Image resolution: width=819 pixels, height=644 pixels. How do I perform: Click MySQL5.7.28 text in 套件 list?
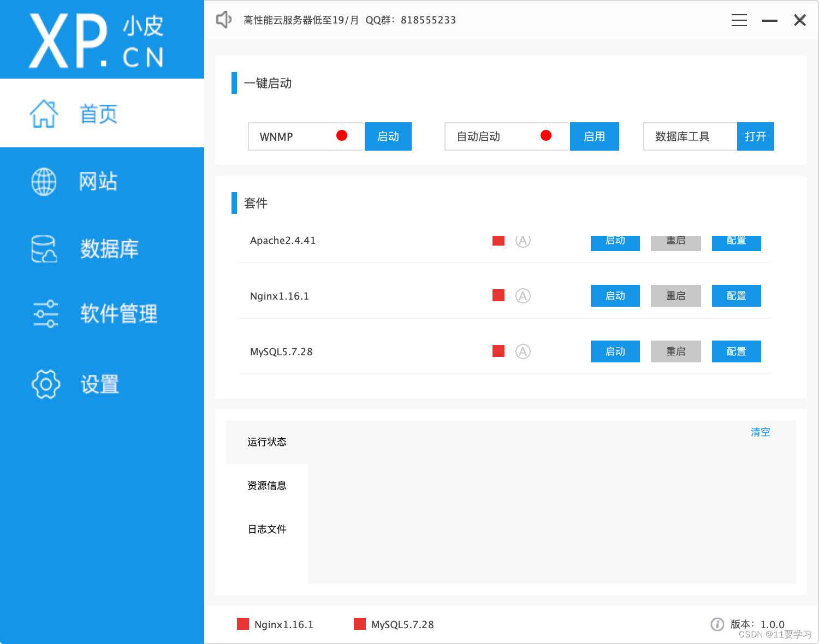click(281, 352)
